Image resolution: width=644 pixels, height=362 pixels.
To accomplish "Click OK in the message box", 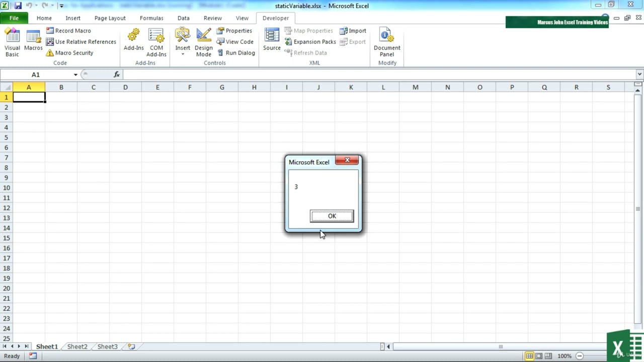I will point(332,216).
